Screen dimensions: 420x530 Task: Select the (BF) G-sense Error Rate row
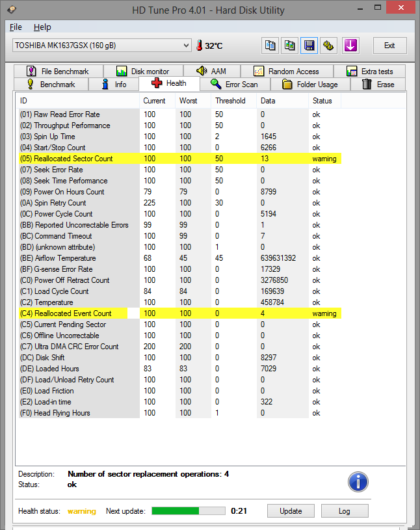pyautogui.click(x=179, y=269)
